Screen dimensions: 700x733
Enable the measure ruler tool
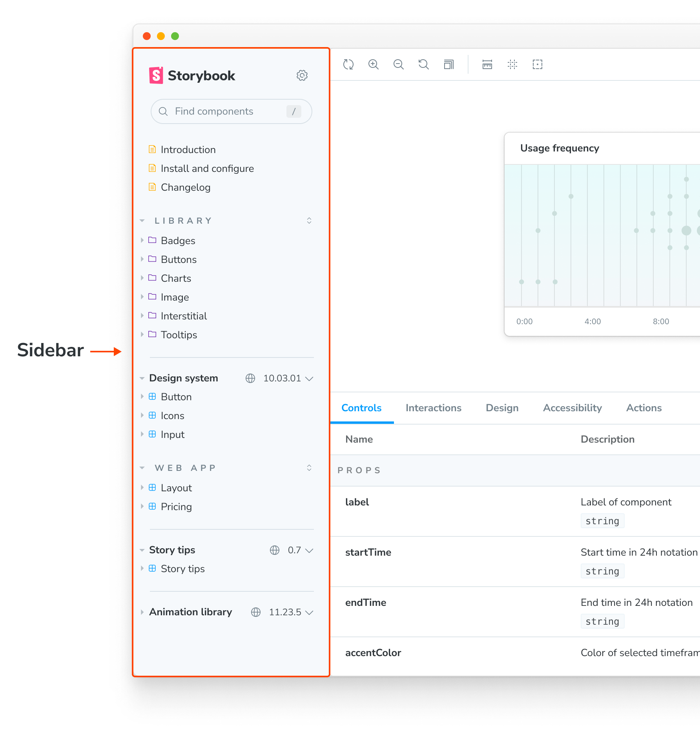pos(487,64)
